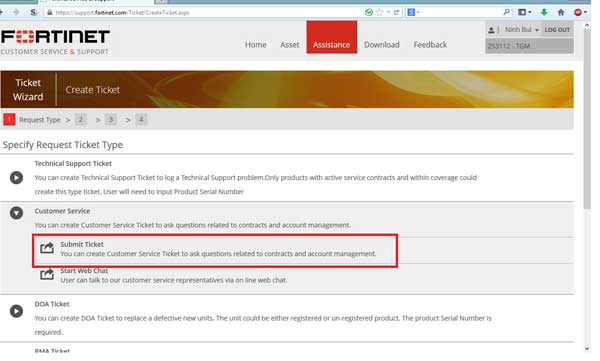The width and height of the screenshot is (600, 361).
Task: Bookmark page with the star icon
Action: coord(379,12)
